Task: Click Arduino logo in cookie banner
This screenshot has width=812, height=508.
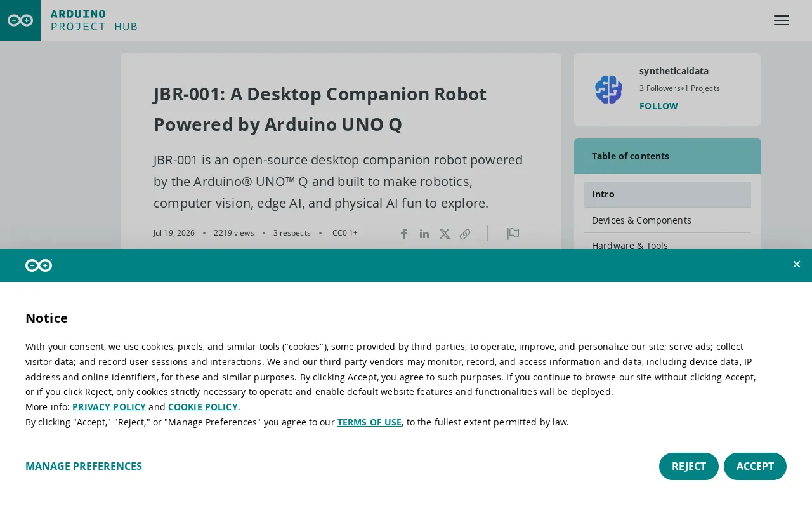Action: coord(39,265)
